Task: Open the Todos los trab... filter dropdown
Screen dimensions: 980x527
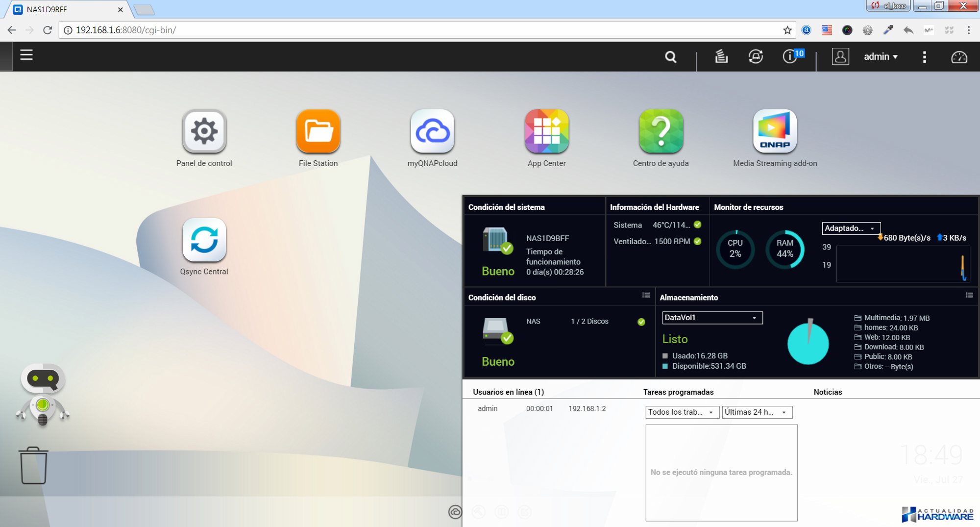Action: click(682, 412)
